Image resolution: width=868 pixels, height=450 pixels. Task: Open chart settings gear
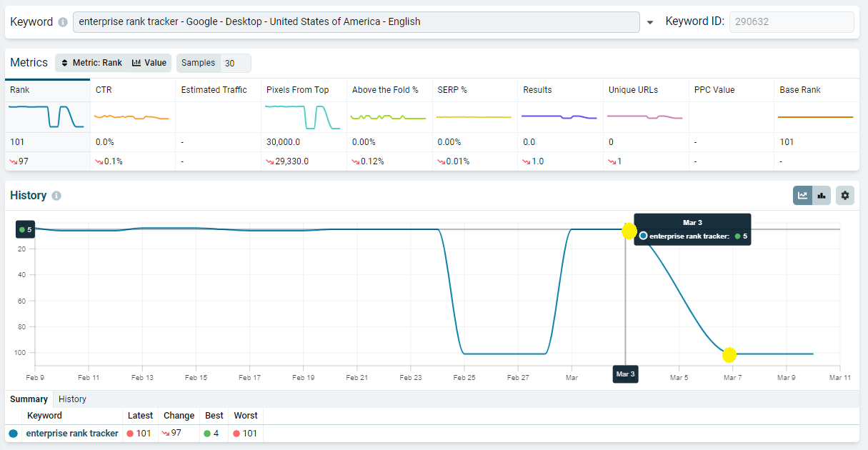coord(845,195)
